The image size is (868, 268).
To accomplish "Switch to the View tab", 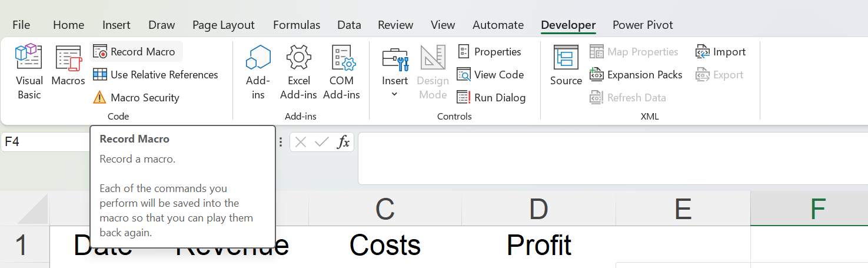I will pyautogui.click(x=443, y=25).
